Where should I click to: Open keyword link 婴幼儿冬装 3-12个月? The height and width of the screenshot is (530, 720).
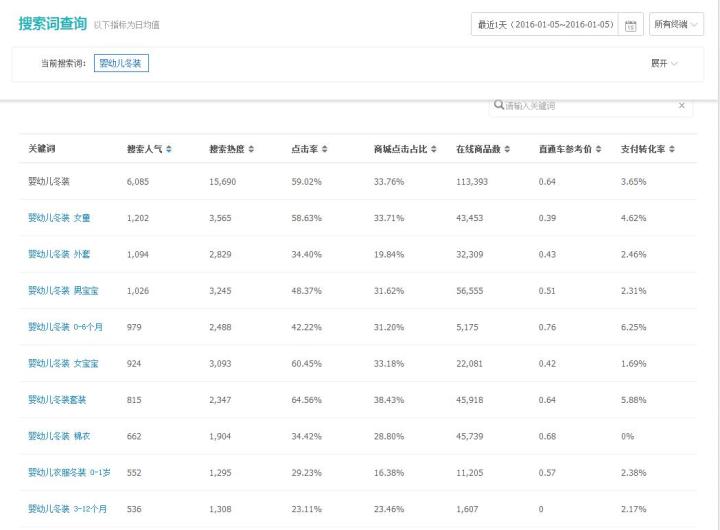(x=68, y=509)
